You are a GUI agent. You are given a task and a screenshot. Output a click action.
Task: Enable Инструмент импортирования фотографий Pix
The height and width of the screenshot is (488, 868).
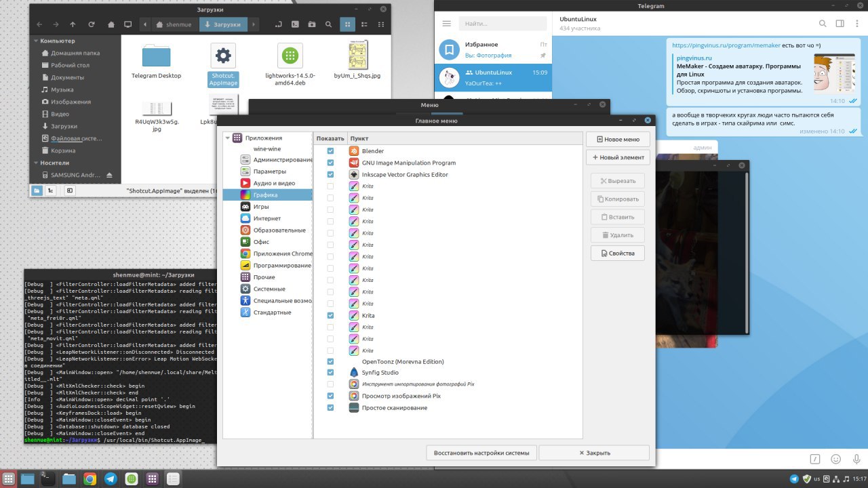[330, 384]
